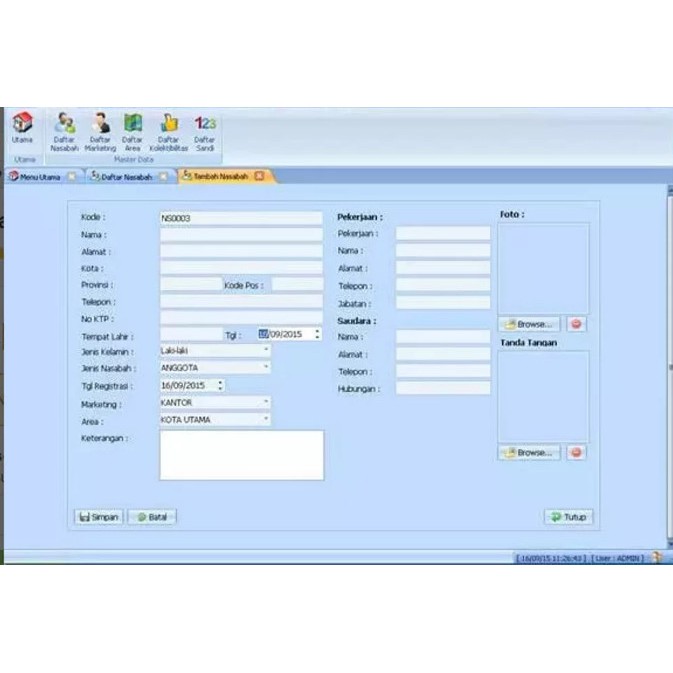This screenshot has width=673, height=673.
Task: Close the Daftar Nasabah tab
Action: [164, 176]
